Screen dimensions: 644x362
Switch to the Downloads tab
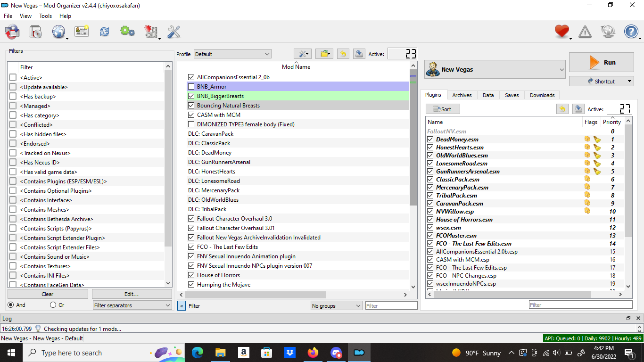(542, 95)
